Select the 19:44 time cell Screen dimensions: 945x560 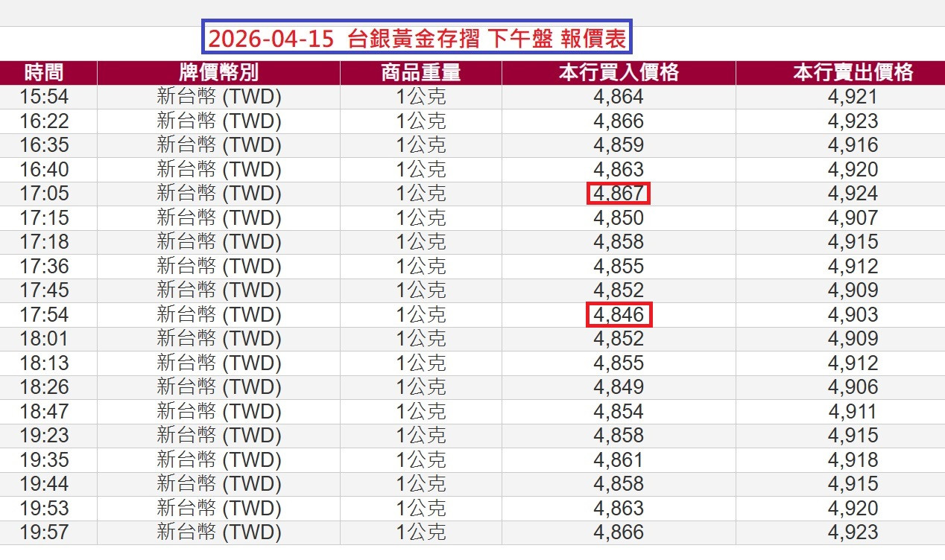44,484
